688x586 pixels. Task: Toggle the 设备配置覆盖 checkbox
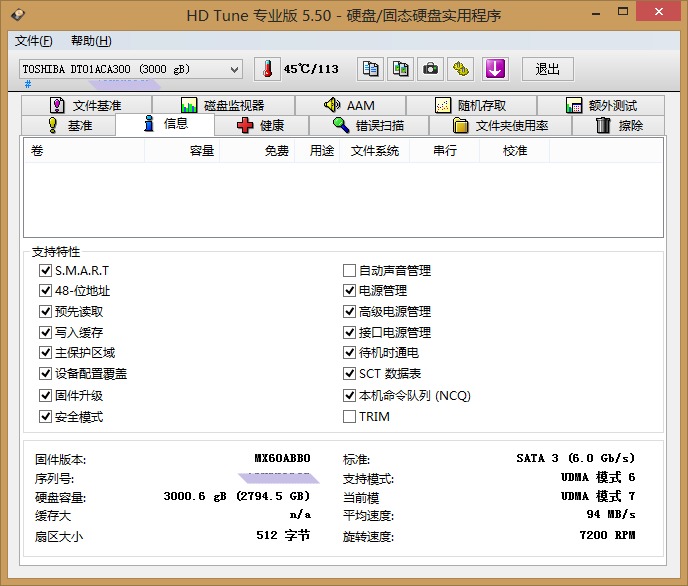click(46, 373)
